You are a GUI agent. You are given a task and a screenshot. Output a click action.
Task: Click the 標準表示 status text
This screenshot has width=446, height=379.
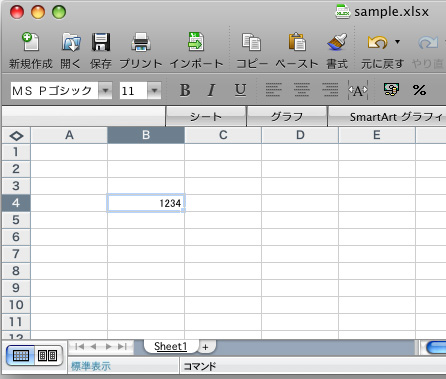91,366
